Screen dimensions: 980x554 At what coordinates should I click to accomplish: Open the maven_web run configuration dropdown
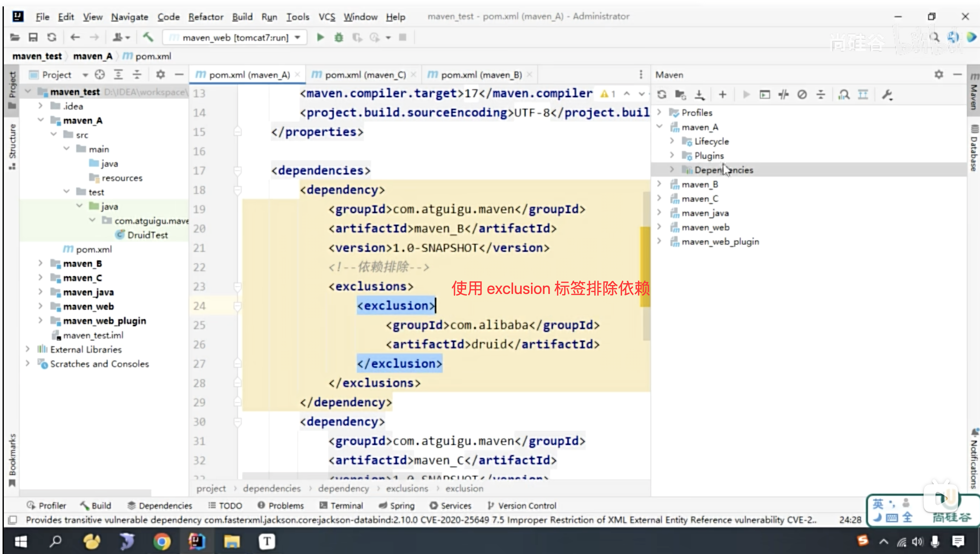[298, 37]
